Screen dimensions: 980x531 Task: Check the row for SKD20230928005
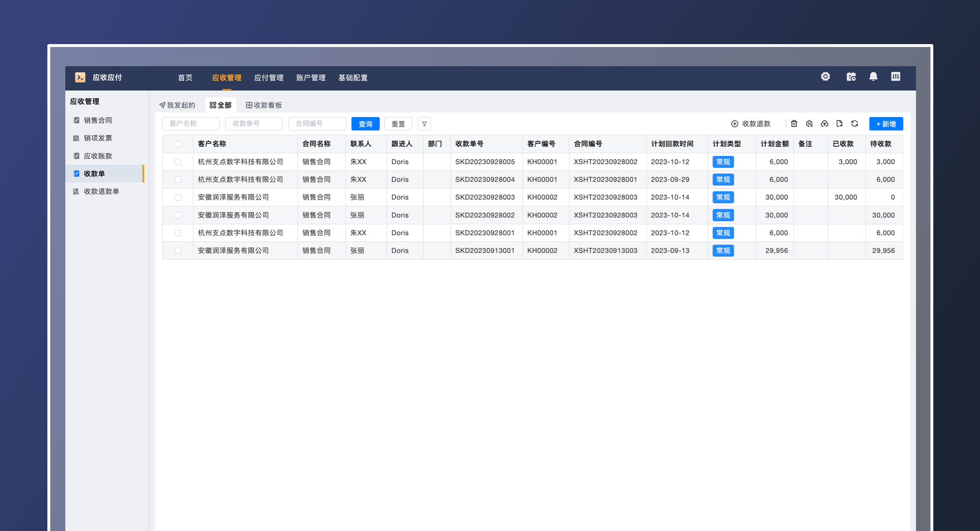click(178, 162)
